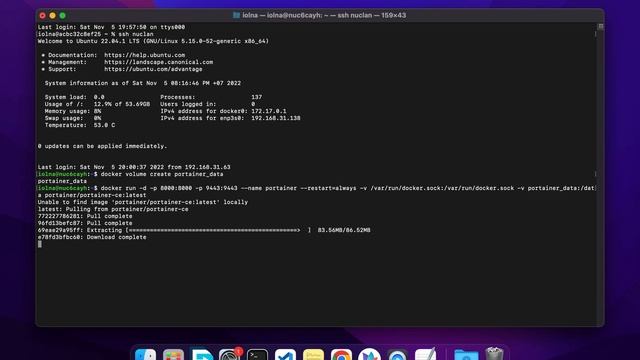The height and width of the screenshot is (360, 640).
Task: Click the '96fd13befc87: Pull complete' line
Action: tap(85, 223)
